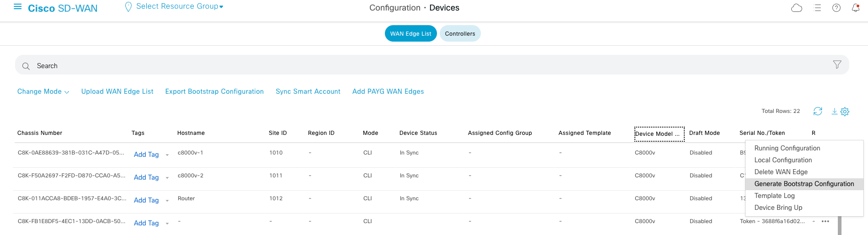
Task: Click the filter funnel icon
Action: click(837, 65)
